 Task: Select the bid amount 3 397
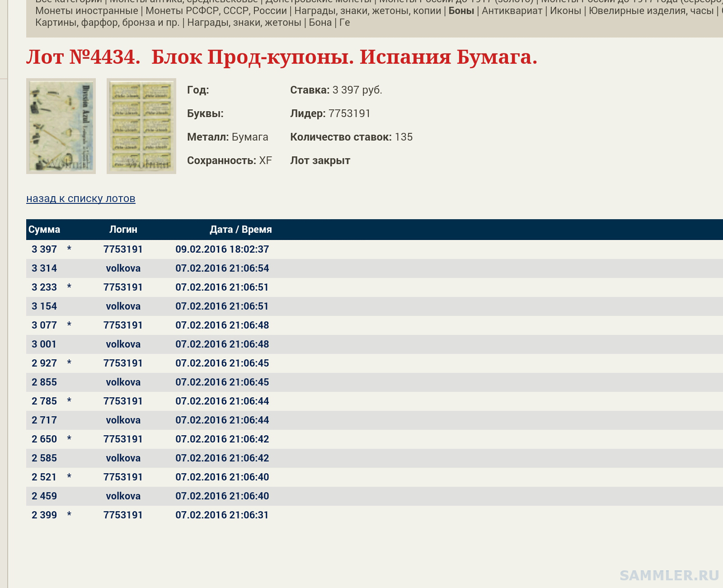[x=44, y=249]
